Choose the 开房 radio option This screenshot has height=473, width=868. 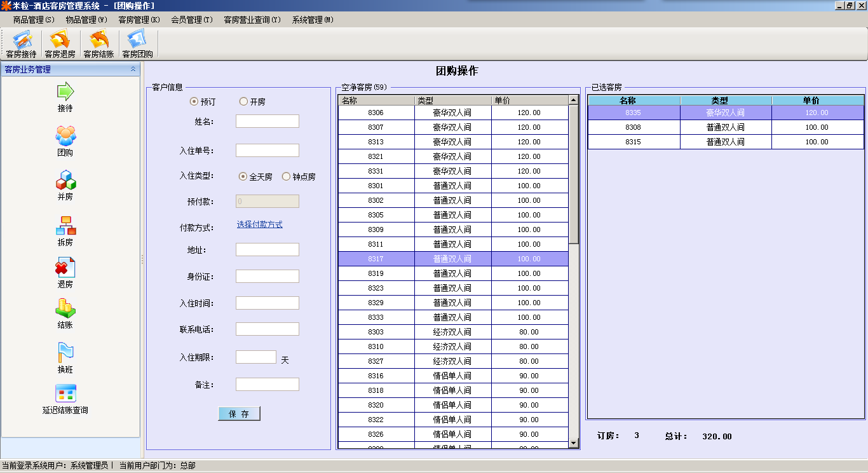click(x=243, y=102)
